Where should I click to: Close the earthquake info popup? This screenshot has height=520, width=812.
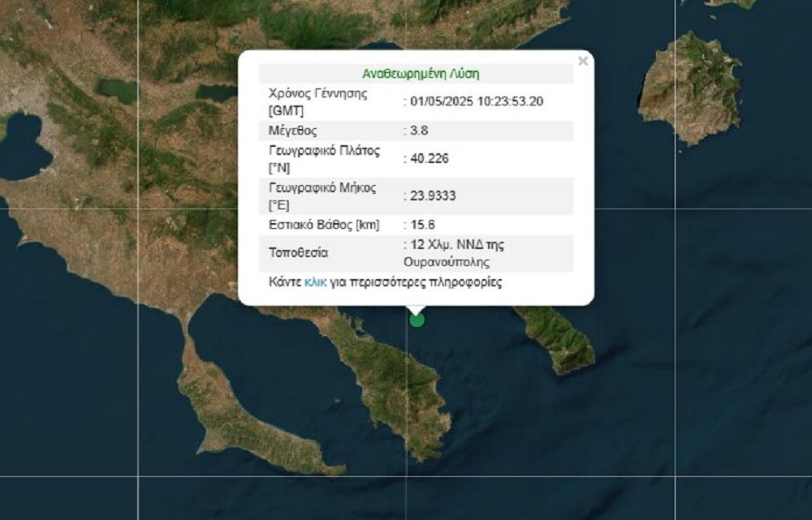click(x=582, y=61)
